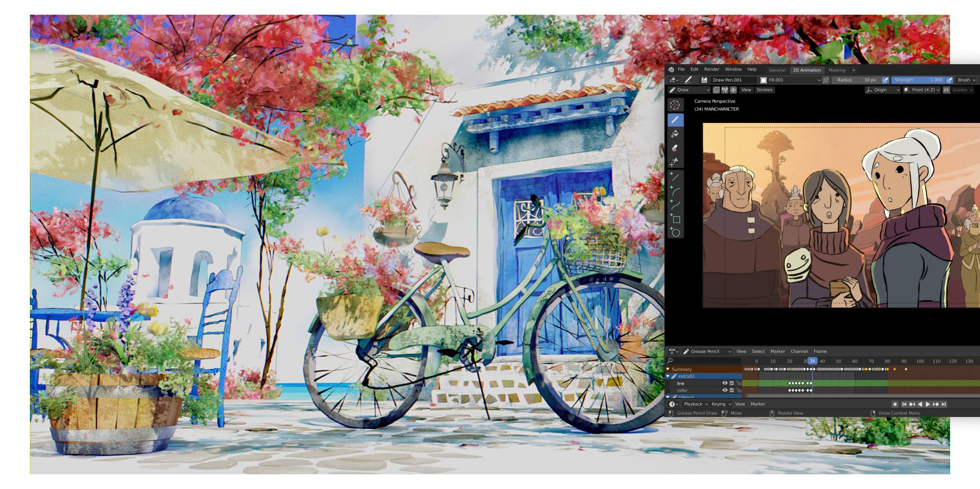Select the Box primitive tool

[676, 220]
